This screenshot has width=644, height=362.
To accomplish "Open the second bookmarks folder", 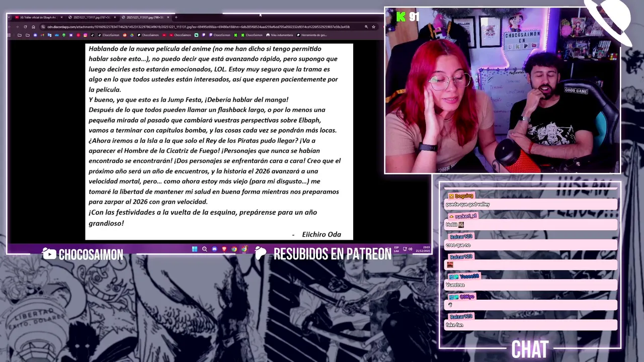I will 27,35.
